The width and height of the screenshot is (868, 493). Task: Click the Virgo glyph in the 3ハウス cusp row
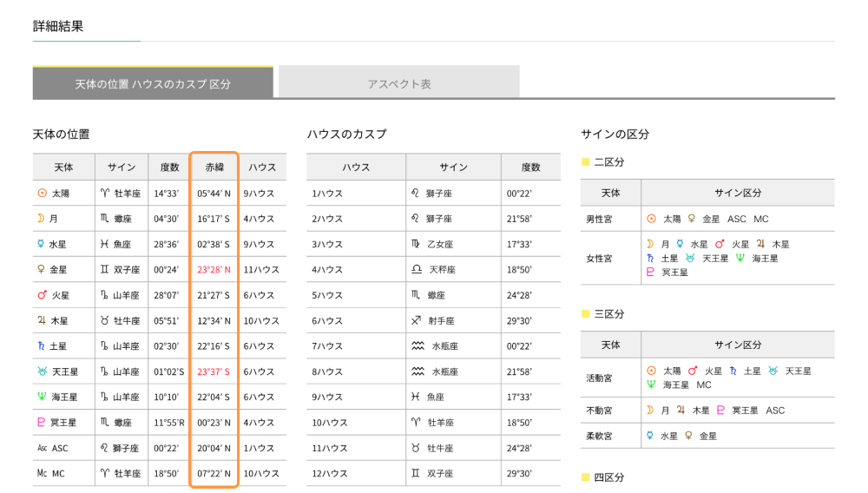pyautogui.click(x=416, y=244)
